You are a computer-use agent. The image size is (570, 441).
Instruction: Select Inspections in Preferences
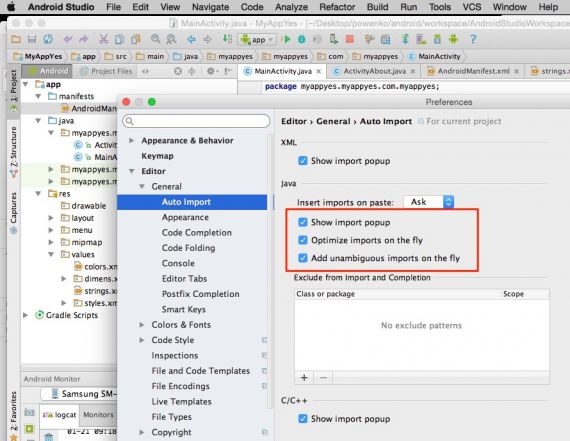click(175, 356)
